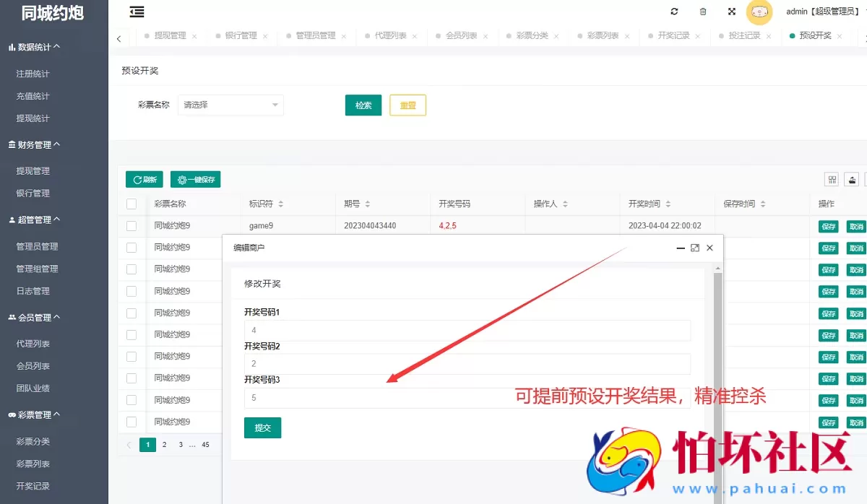Click the column settings icon above 操作 column
The height and width of the screenshot is (504, 867).
click(832, 178)
